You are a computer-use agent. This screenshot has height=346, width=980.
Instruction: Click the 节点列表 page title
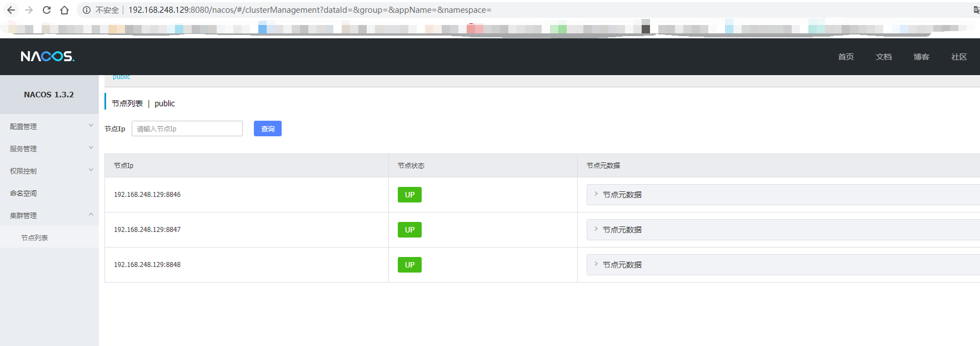point(127,103)
